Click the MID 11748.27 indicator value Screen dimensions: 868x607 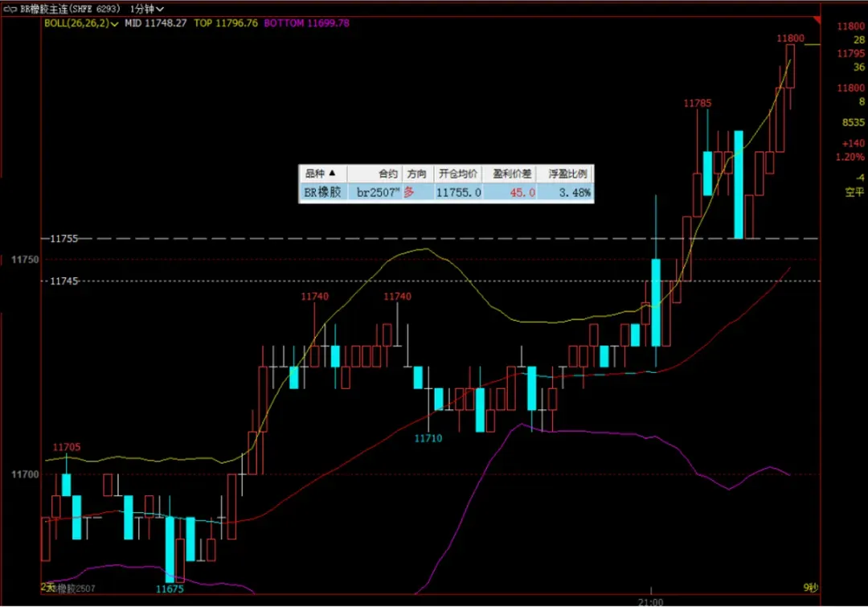[156, 23]
